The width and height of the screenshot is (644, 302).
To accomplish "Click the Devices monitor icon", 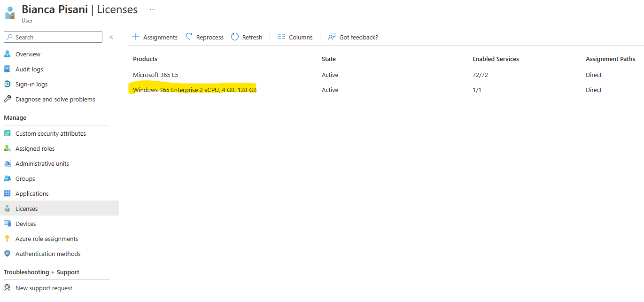I will coord(7,224).
